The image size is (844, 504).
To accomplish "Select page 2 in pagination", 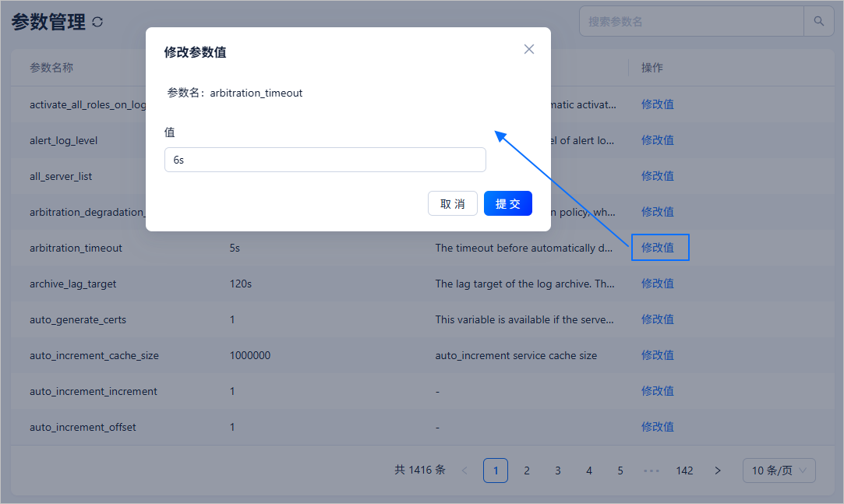I will click(x=527, y=471).
